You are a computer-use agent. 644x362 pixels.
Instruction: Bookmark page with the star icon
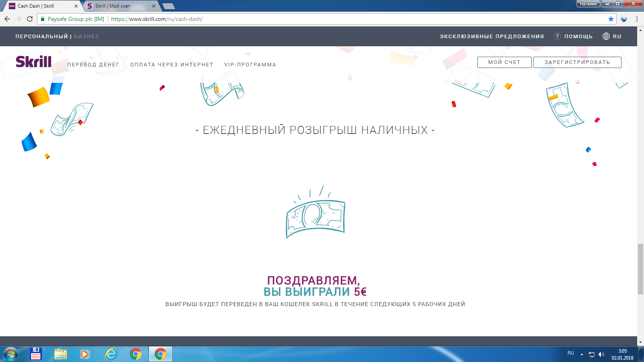point(611,19)
